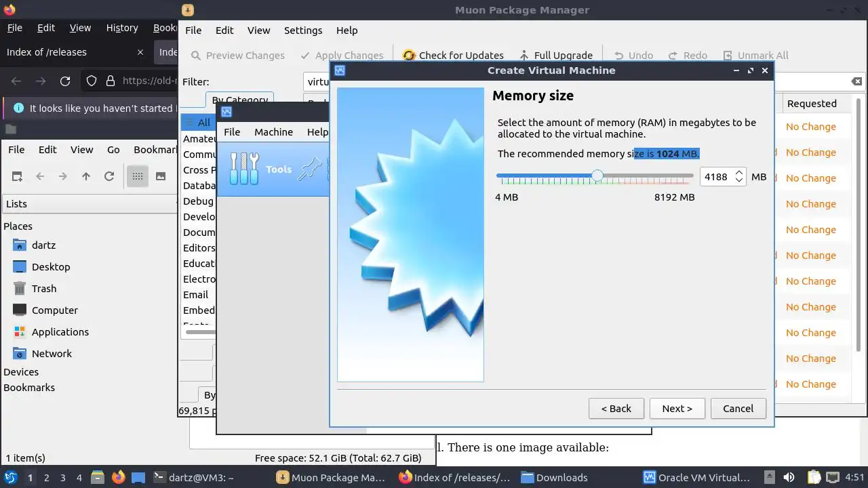Image resolution: width=868 pixels, height=488 pixels.
Task: Click Undo in Muon toolbar
Action: coord(633,56)
